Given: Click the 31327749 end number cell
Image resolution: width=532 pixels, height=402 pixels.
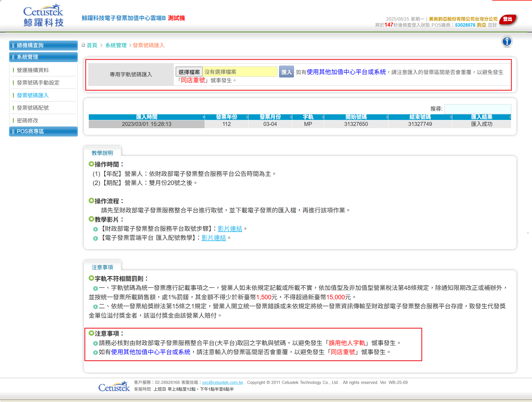Looking at the screenshot, I should tap(420, 124).
